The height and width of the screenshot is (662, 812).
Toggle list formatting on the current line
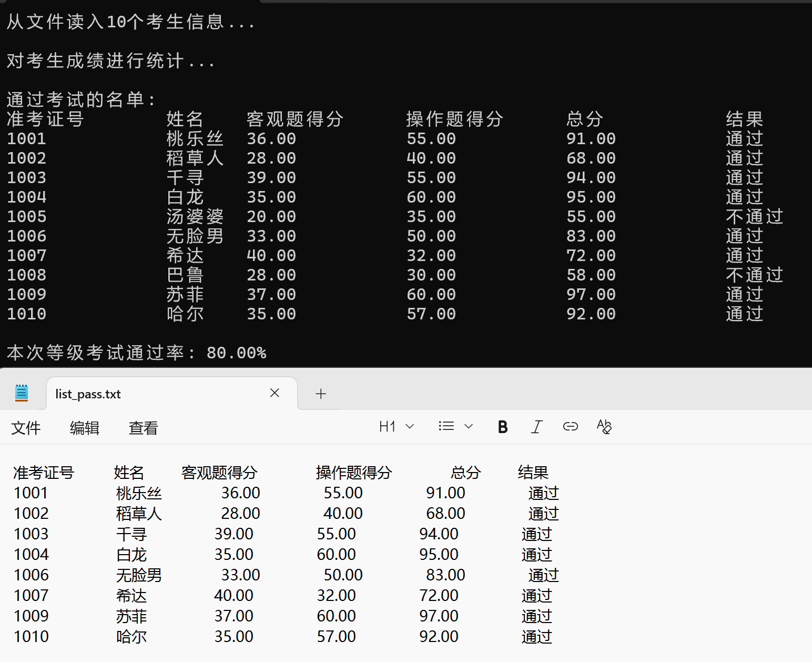click(445, 426)
